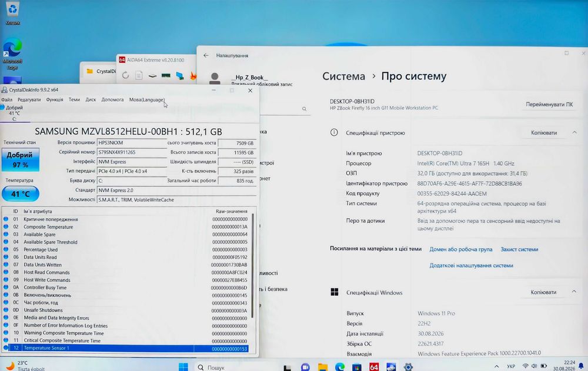
Task: Open the Мова(Language) menu
Action: [147, 100]
